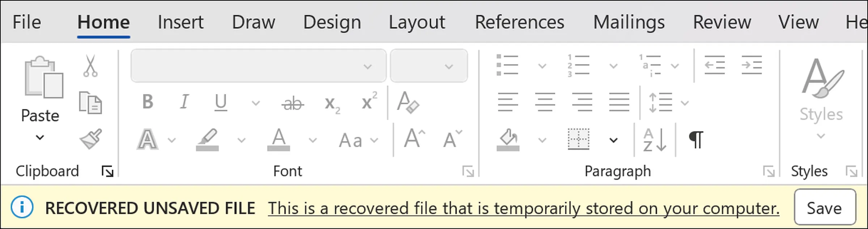This screenshot has height=229, width=868.
Task: Click the Increase Font Size icon
Action: point(414,139)
